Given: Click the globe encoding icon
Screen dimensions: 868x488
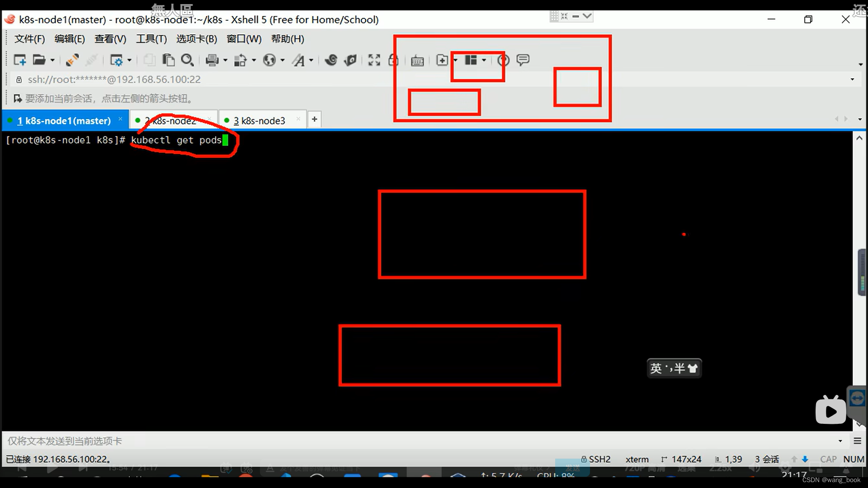Looking at the screenshot, I should coord(269,60).
